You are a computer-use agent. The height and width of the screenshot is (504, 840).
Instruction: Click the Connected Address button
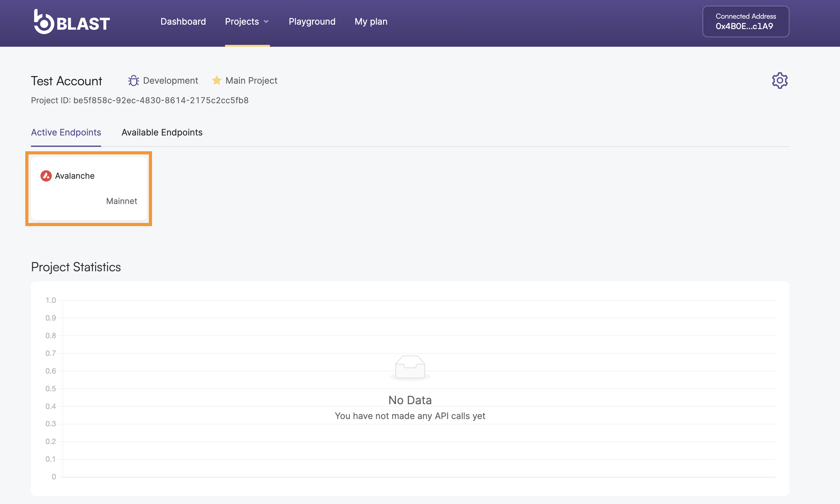[x=746, y=21]
